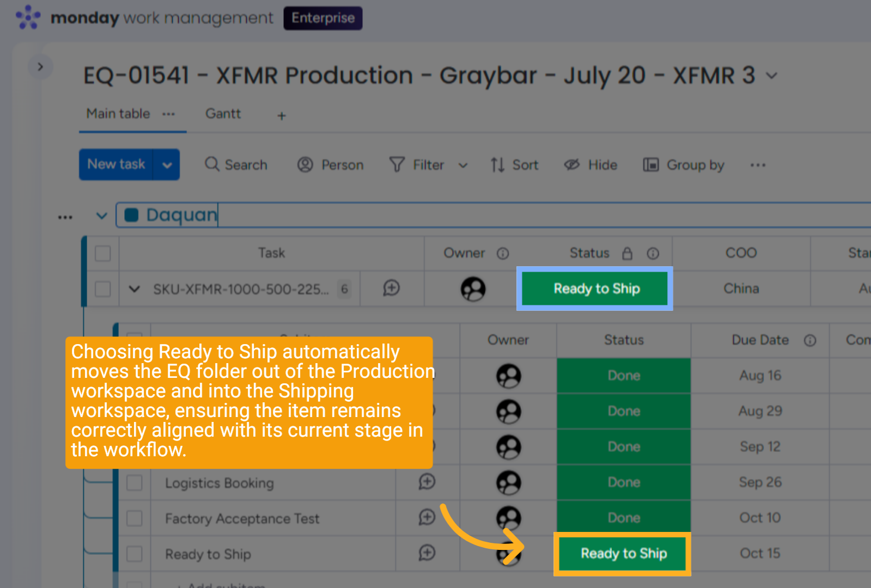871x588 pixels.
Task: Open the Main table view options menu
Action: (169, 114)
